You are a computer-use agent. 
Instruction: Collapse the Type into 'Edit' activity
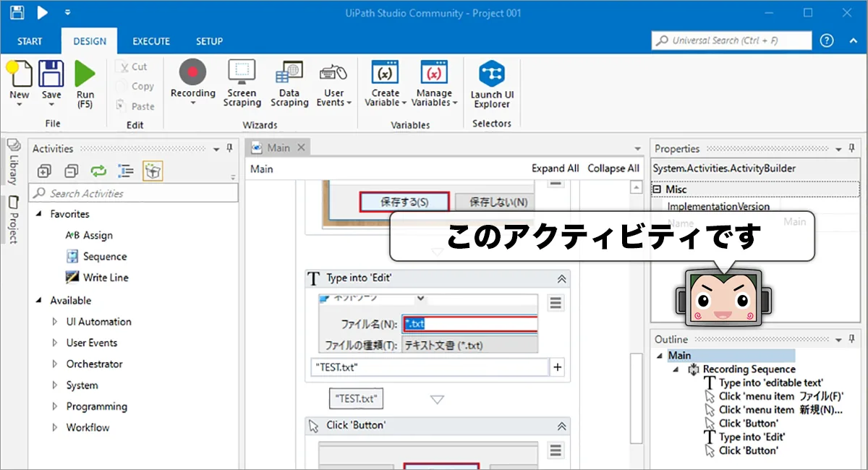561,278
